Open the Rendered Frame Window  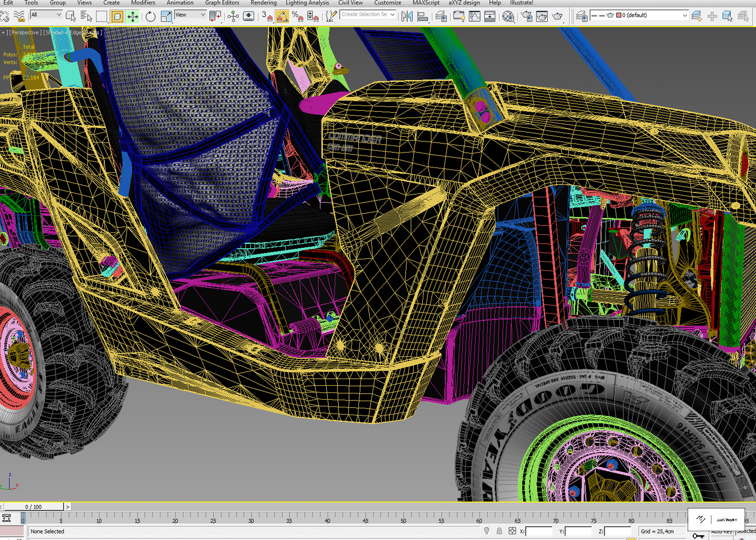coord(542,16)
